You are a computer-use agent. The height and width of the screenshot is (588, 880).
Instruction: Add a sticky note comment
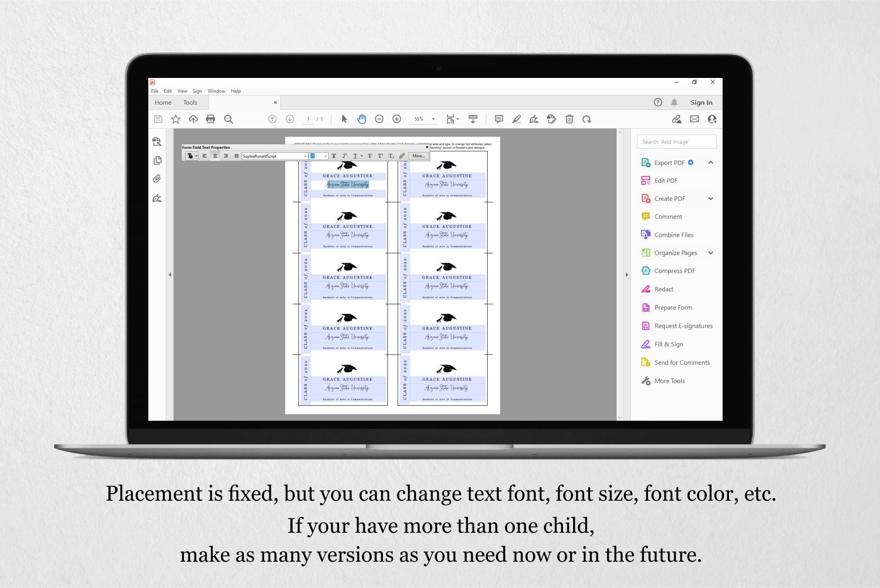(499, 119)
